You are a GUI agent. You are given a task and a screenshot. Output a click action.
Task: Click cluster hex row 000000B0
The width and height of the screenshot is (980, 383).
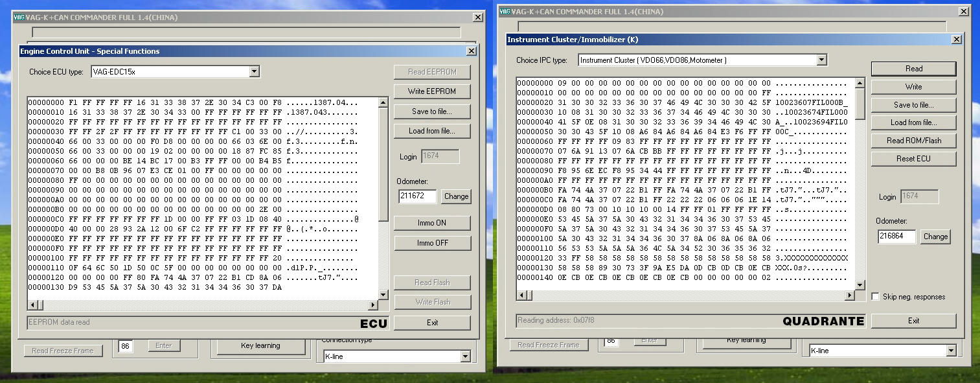coord(682,190)
